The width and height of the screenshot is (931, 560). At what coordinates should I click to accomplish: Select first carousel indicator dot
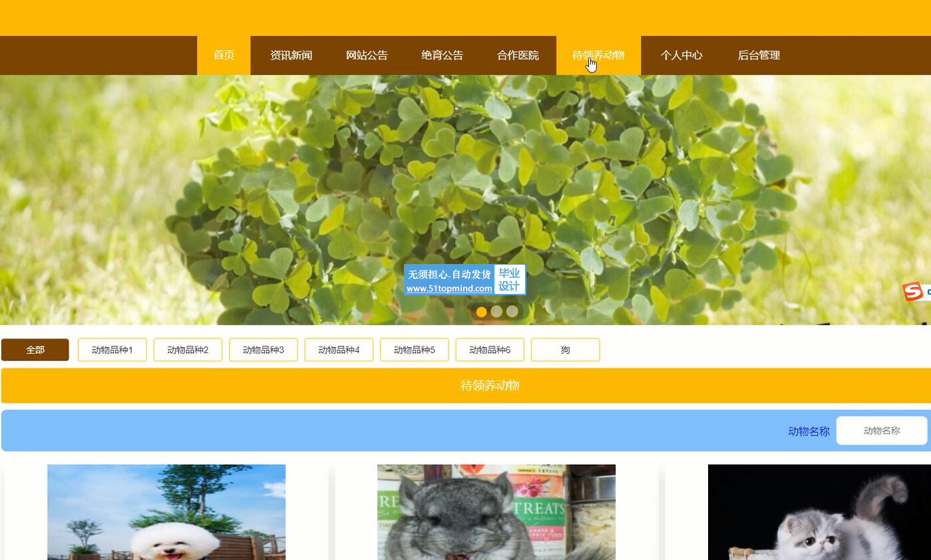coord(481,311)
